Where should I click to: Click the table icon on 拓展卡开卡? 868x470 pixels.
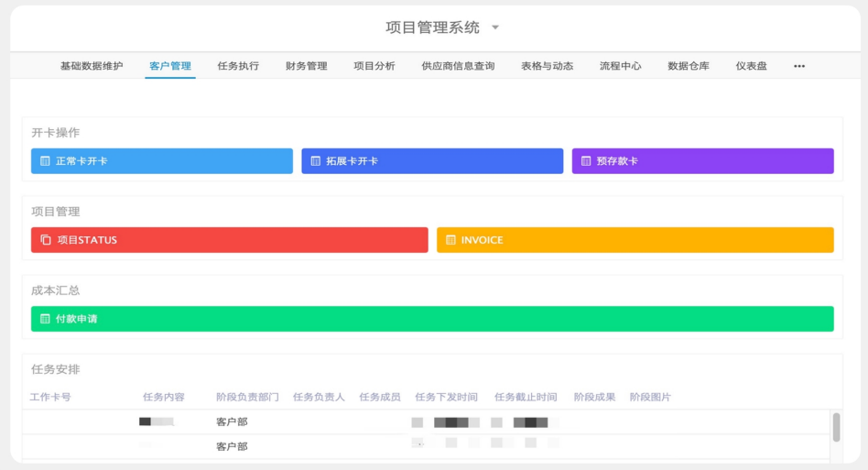tap(316, 161)
